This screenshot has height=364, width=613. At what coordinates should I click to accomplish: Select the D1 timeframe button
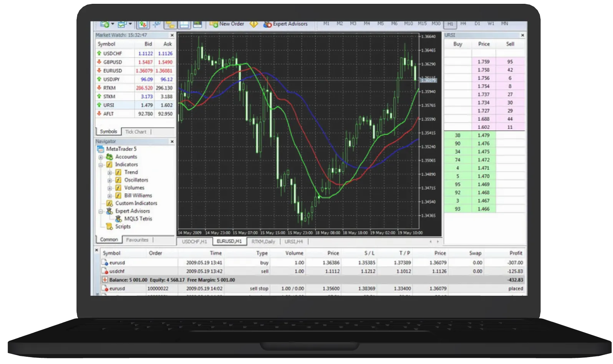click(477, 23)
